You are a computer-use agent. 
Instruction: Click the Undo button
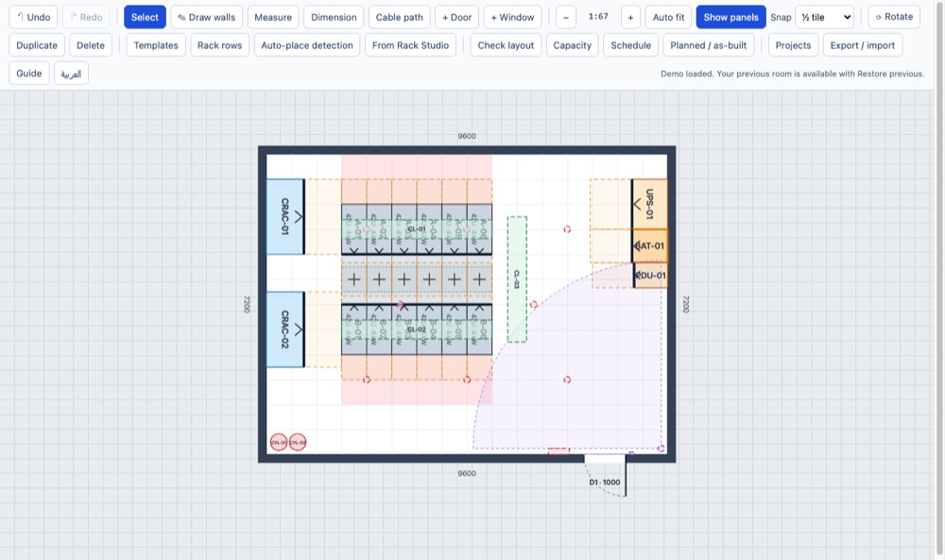(x=33, y=17)
